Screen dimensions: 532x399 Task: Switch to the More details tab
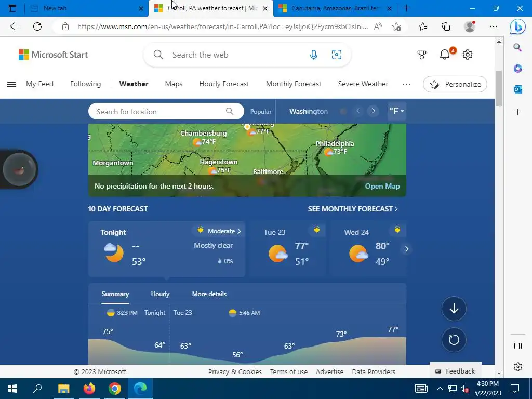pyautogui.click(x=209, y=294)
